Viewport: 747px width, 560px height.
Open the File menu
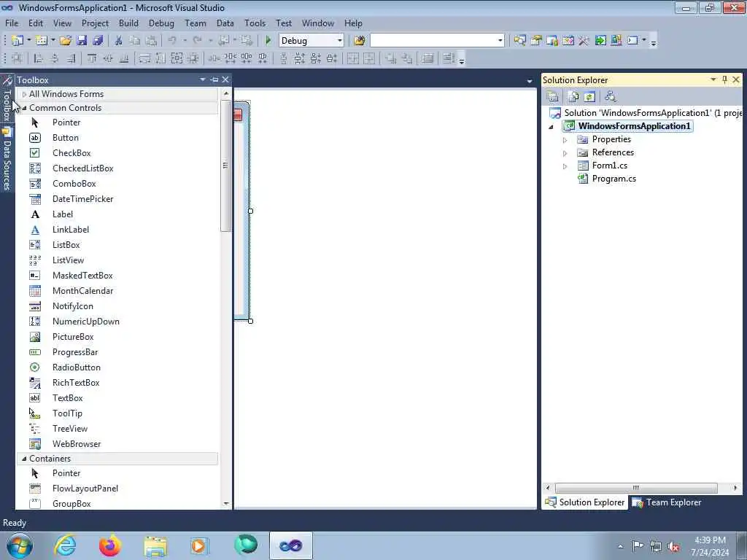click(12, 23)
